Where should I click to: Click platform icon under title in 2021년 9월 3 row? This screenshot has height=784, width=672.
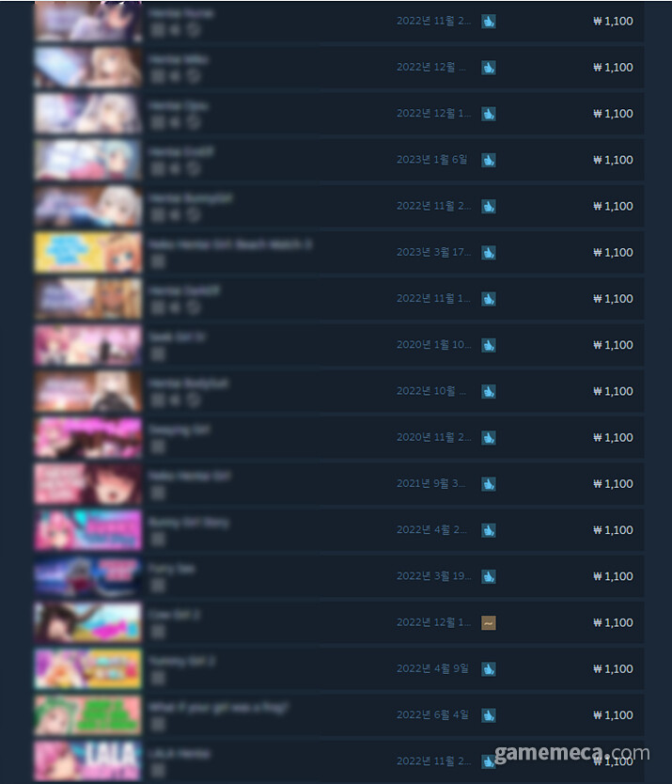(x=158, y=493)
